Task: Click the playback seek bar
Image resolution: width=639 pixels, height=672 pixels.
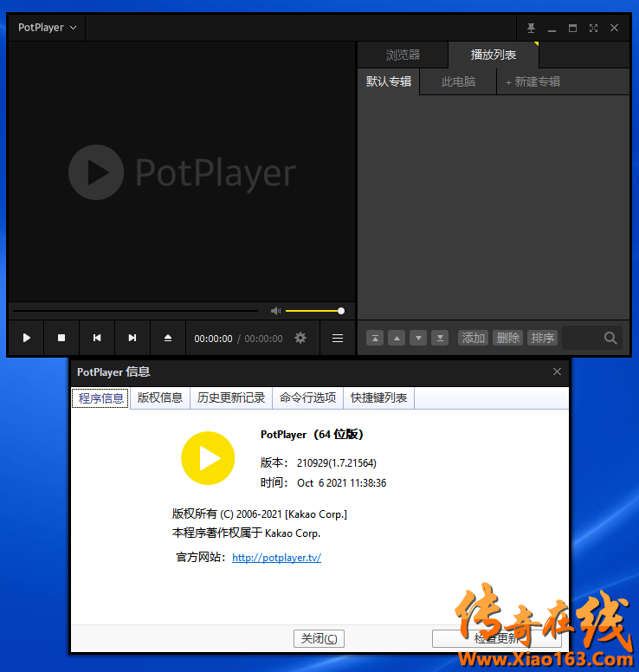Action: coord(135,311)
